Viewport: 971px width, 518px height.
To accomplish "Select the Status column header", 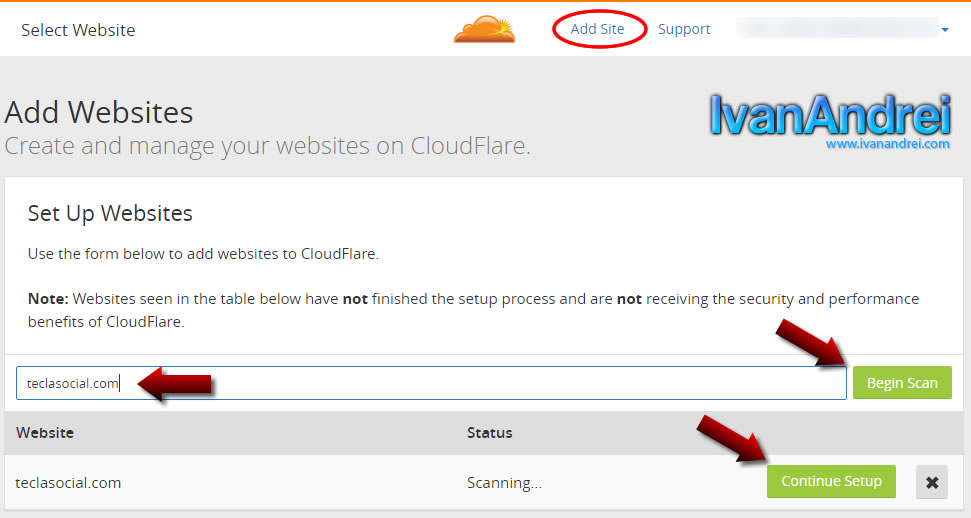I will pos(489,433).
